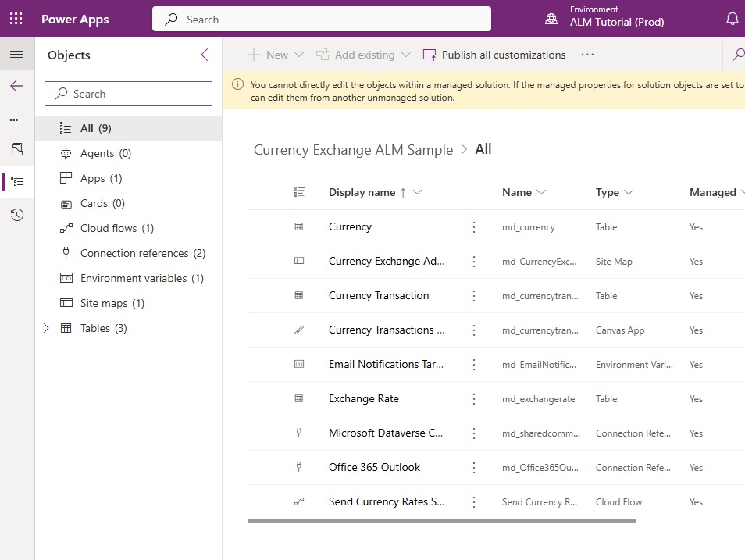Viewport: 745px width, 560px height.
Task: Select the Objects icon in left rail
Action: point(17,182)
